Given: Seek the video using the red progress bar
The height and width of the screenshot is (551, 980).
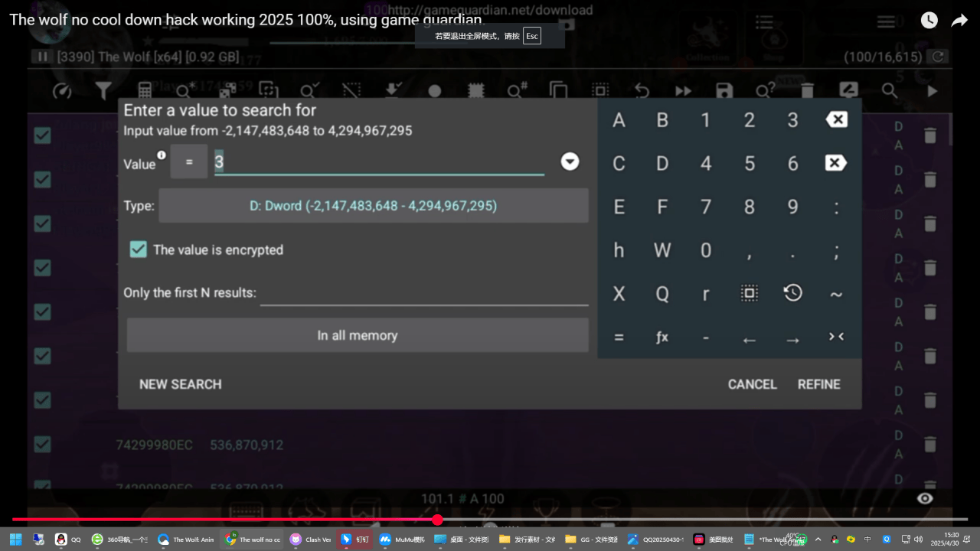Looking at the screenshot, I should point(490,520).
